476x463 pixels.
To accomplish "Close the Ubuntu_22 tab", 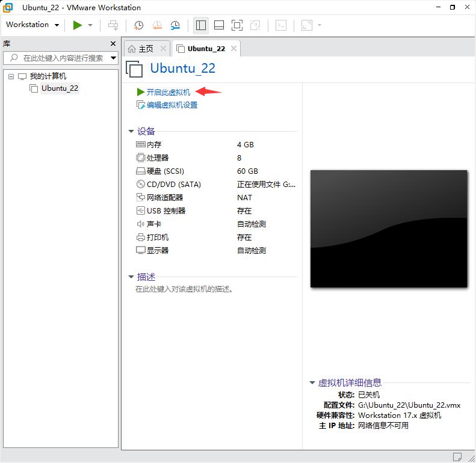I will pos(233,49).
